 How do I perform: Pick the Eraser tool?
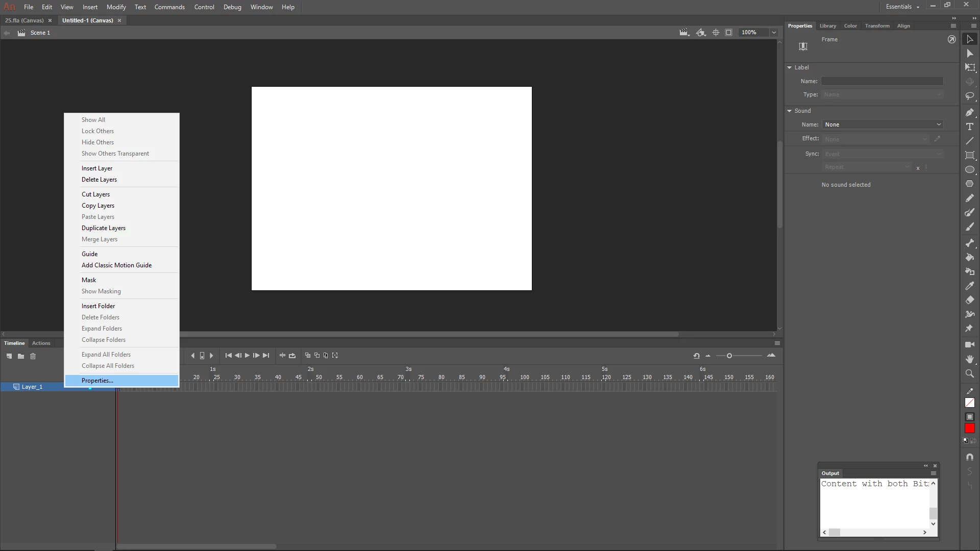click(x=970, y=300)
